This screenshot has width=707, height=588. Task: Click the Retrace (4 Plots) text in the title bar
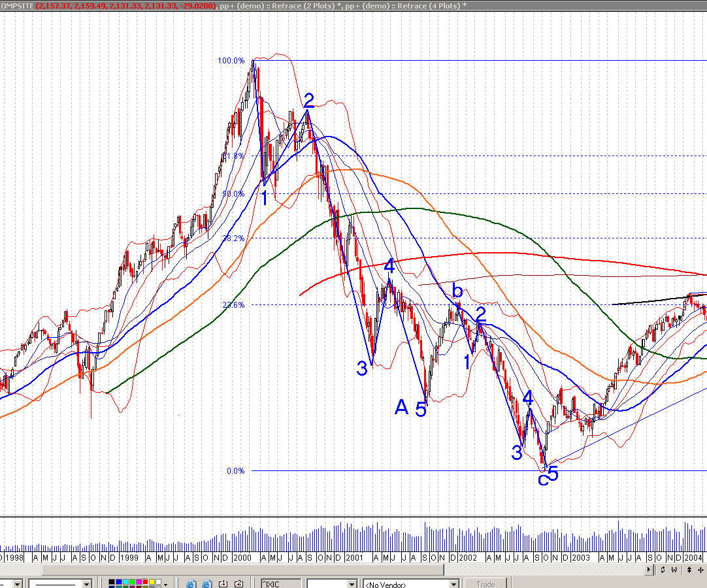point(429,6)
